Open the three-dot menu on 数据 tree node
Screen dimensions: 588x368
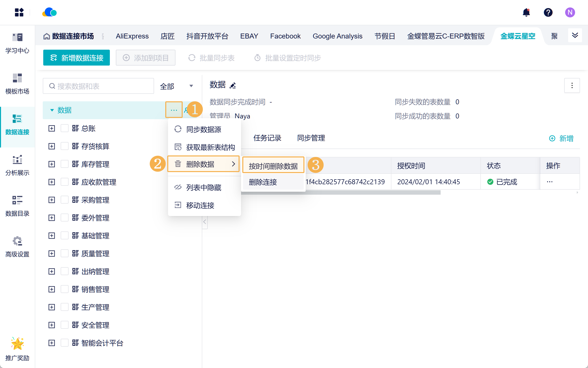(x=174, y=110)
